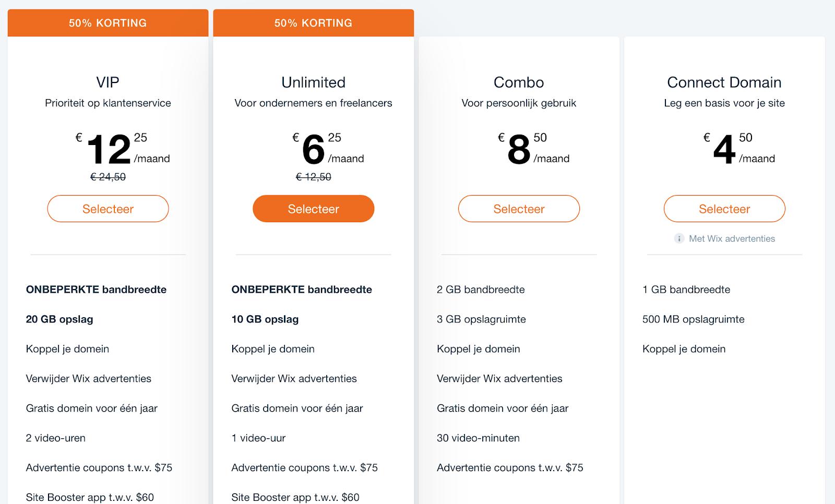The width and height of the screenshot is (835, 504).
Task: Select the VIP plan button
Action: [108, 209]
